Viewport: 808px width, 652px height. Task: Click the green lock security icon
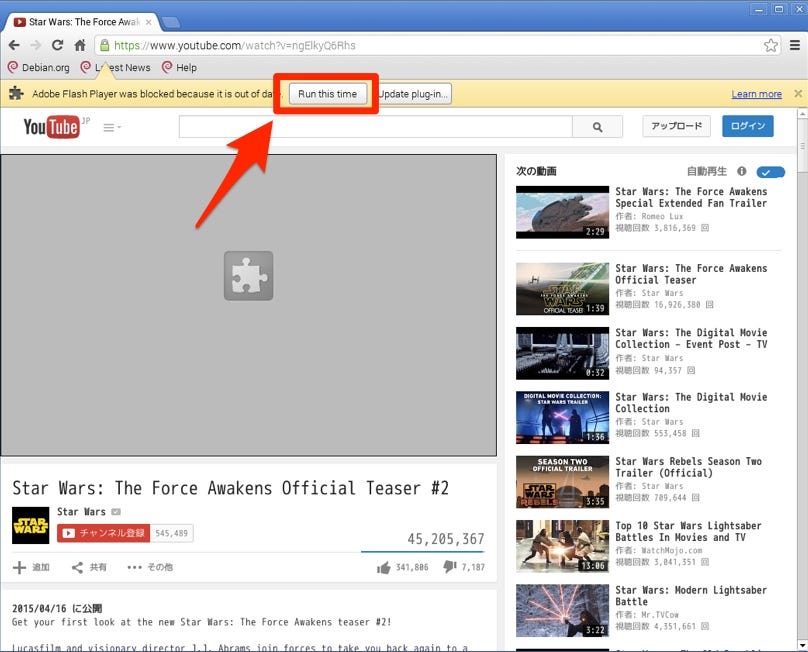click(x=105, y=45)
